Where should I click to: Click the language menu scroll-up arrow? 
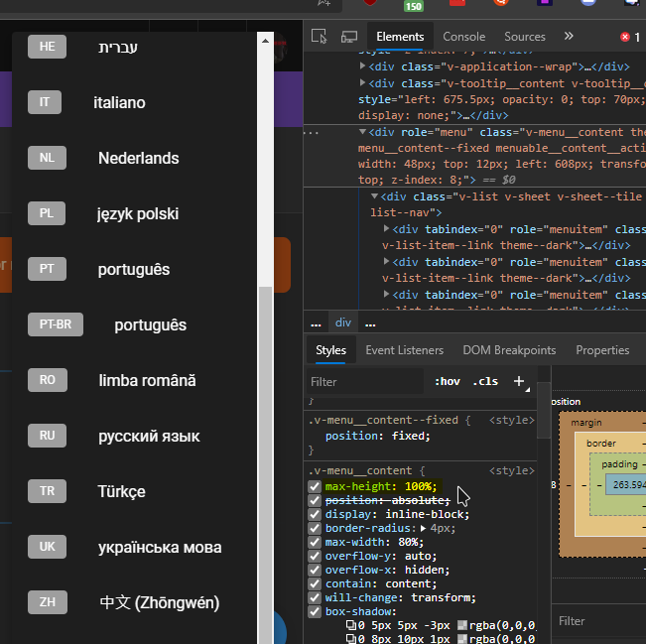[x=265, y=41]
